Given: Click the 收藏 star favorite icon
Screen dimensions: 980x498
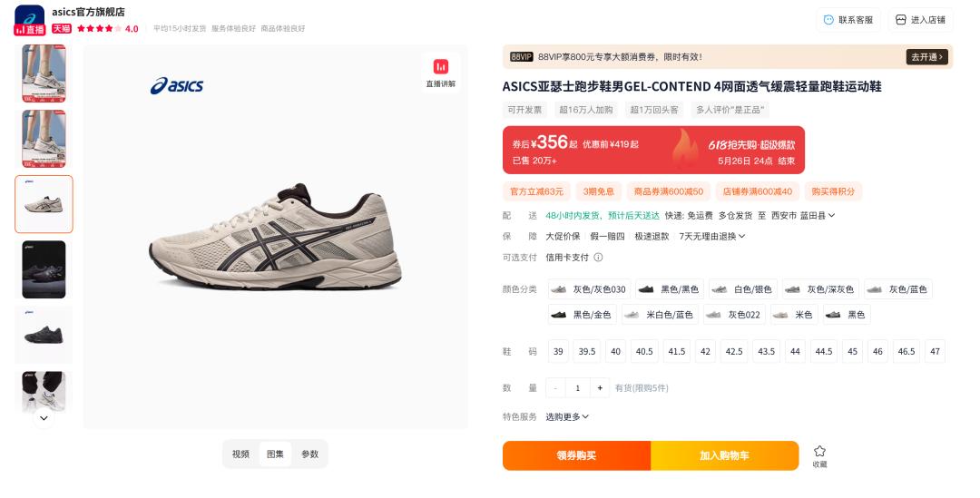Looking at the screenshot, I should coord(819,451).
